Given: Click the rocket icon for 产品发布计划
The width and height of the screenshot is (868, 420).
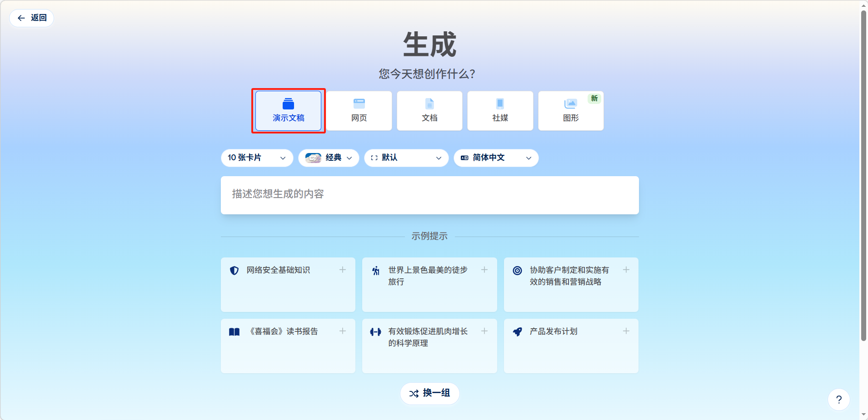Looking at the screenshot, I should [x=517, y=332].
